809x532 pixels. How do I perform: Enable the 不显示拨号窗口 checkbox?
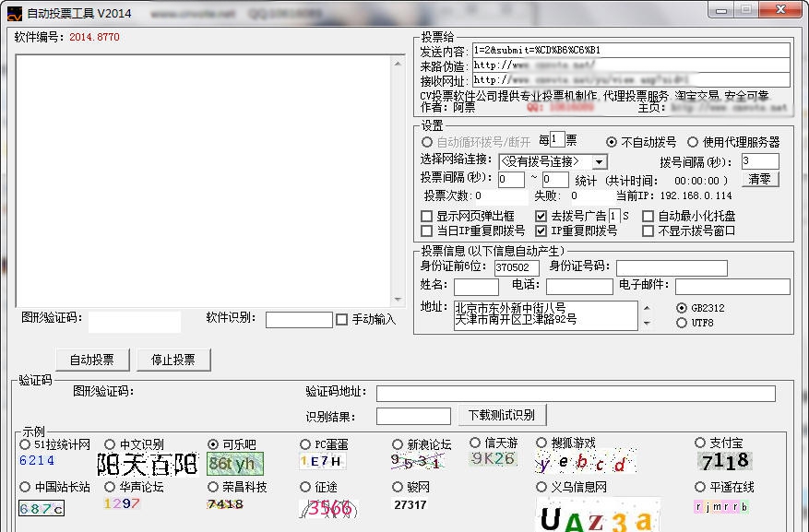point(650,231)
